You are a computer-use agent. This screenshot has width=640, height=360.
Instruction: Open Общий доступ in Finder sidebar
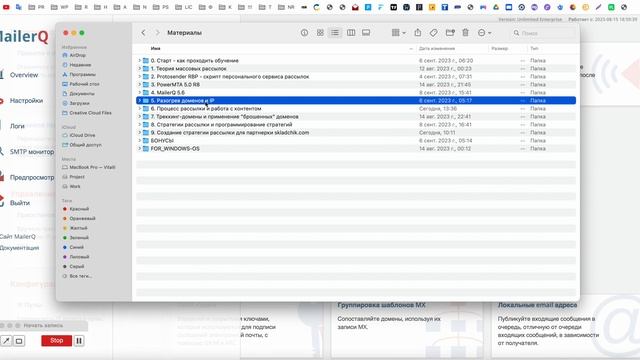point(82,145)
